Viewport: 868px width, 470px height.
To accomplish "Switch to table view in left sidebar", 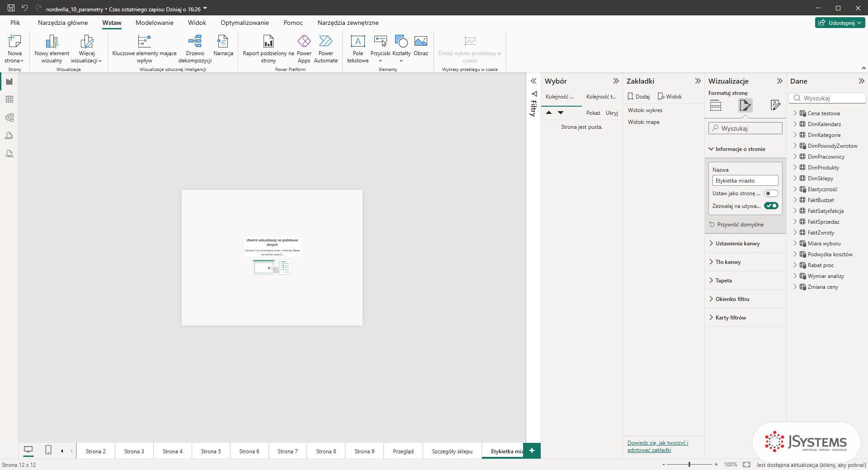I will pyautogui.click(x=9, y=99).
